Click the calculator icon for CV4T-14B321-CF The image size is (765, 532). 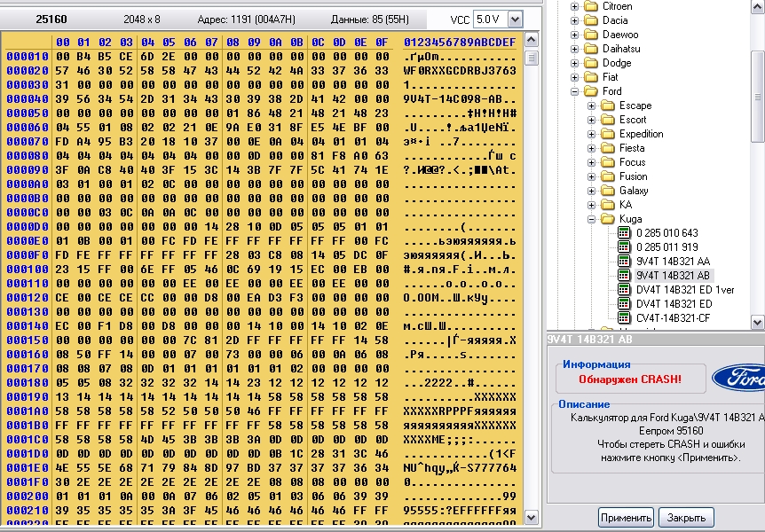(x=624, y=317)
